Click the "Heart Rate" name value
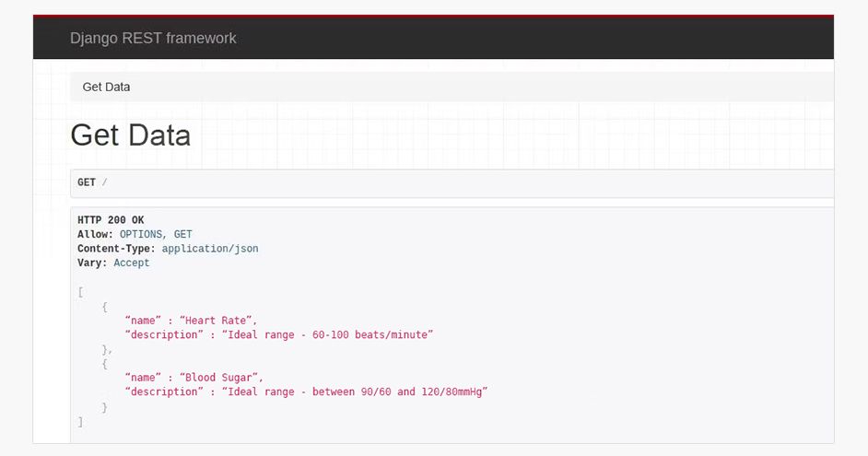 pos(216,321)
